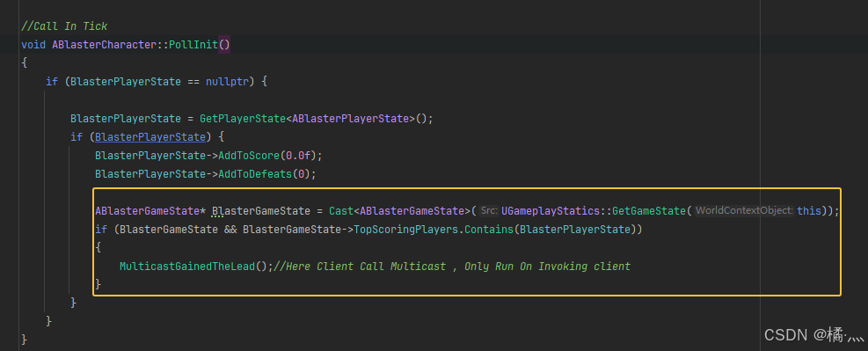Viewport: 868px width, 351px height.
Task: Click the 'AddToDefeats' method call
Action: (255, 174)
